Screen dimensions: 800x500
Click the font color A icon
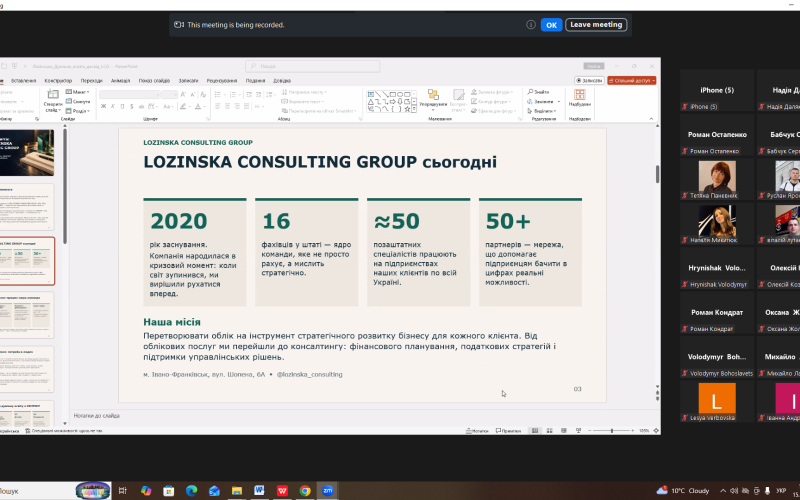coord(197,107)
